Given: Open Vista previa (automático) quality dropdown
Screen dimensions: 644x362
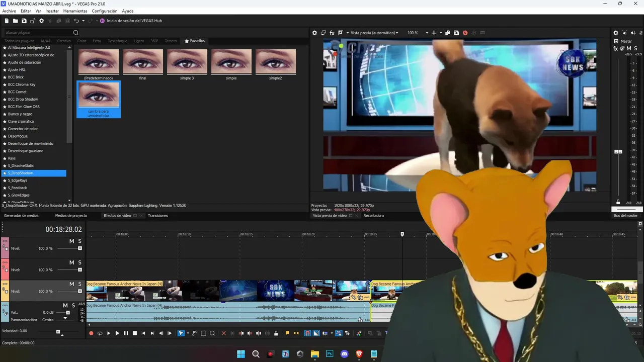Looking at the screenshot, I should click(x=374, y=33).
